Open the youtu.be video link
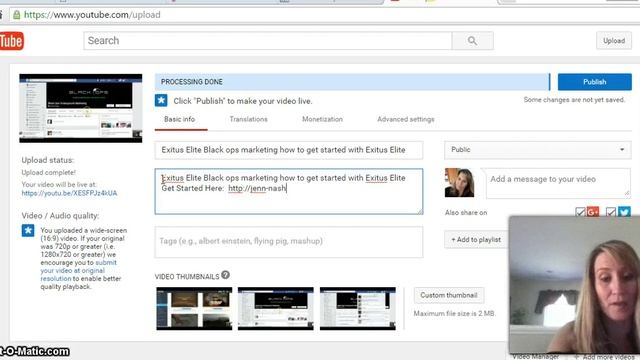 pos(69,193)
